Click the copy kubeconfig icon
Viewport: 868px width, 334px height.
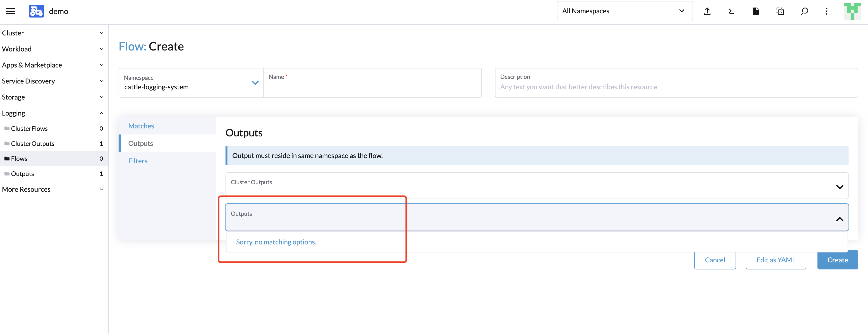(780, 11)
